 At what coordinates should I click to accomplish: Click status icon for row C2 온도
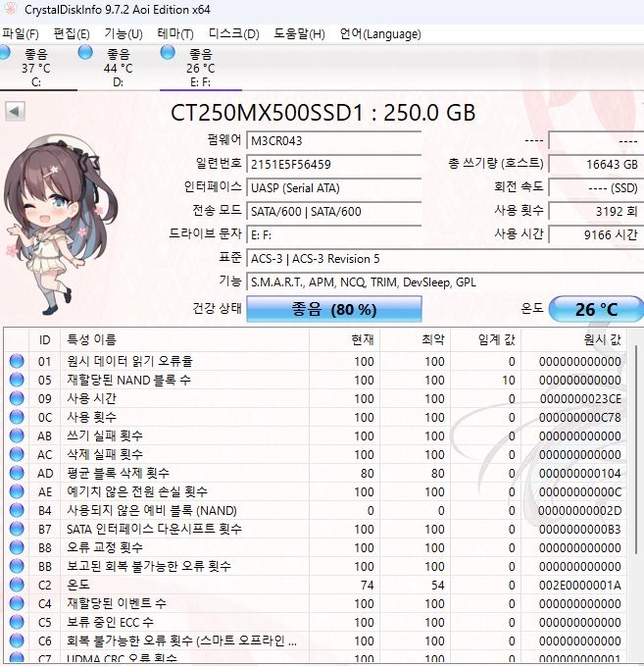point(17,585)
